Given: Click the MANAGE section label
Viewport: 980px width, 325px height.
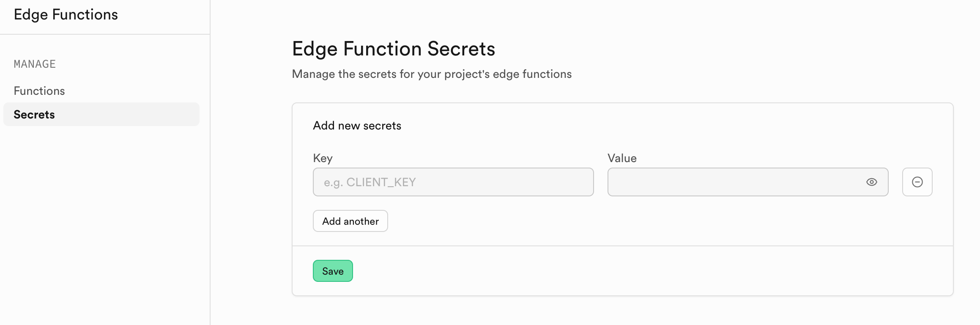Looking at the screenshot, I should pos(35,64).
